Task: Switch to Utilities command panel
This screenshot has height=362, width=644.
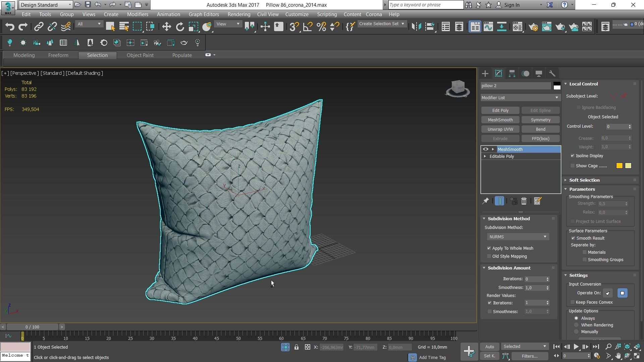Action: point(552,74)
